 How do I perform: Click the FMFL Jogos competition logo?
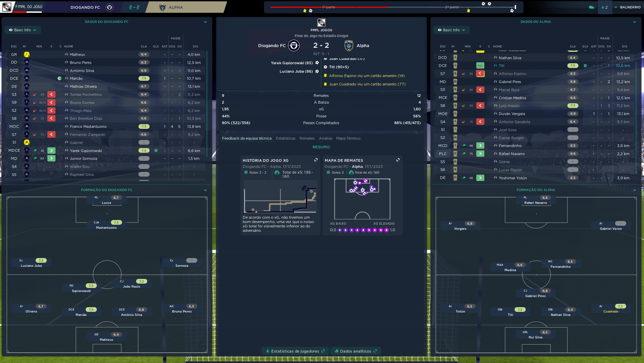(321, 23)
